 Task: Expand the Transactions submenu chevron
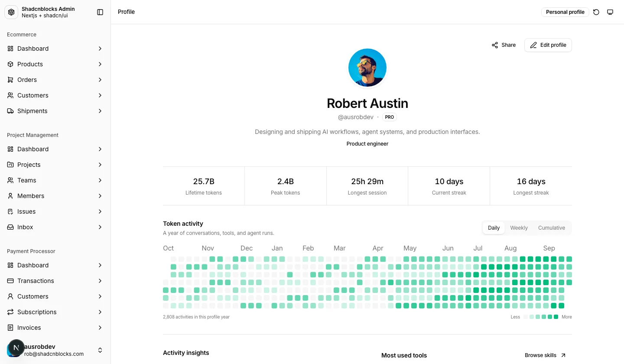[100, 281]
